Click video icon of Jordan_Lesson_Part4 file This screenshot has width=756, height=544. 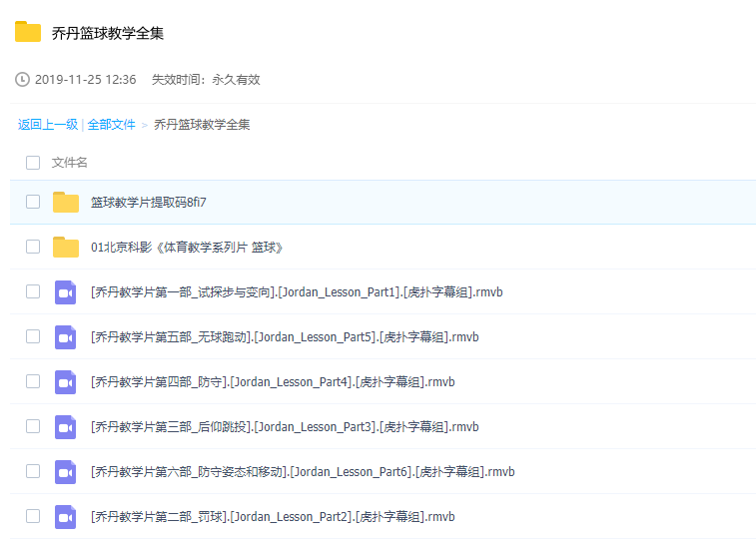coord(66,381)
